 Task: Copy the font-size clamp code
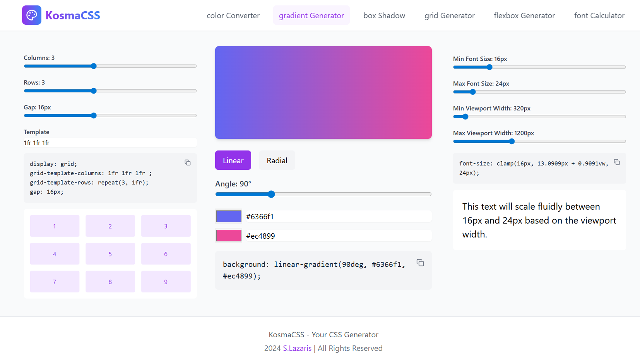coord(617,162)
